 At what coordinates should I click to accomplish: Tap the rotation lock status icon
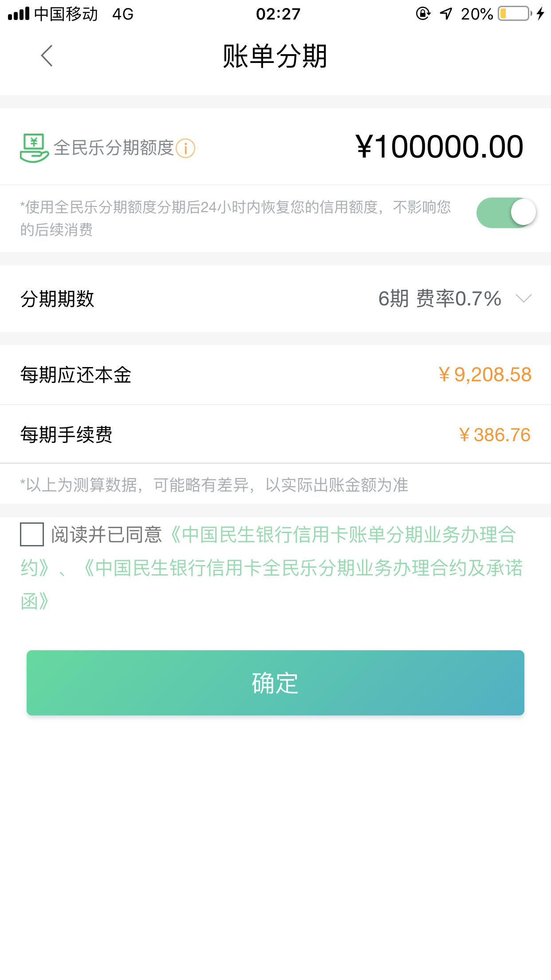(x=423, y=14)
